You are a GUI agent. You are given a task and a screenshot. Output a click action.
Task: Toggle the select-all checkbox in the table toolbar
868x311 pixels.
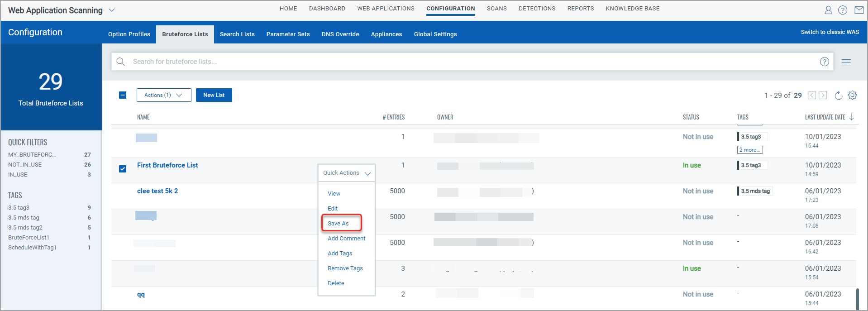[x=123, y=95]
